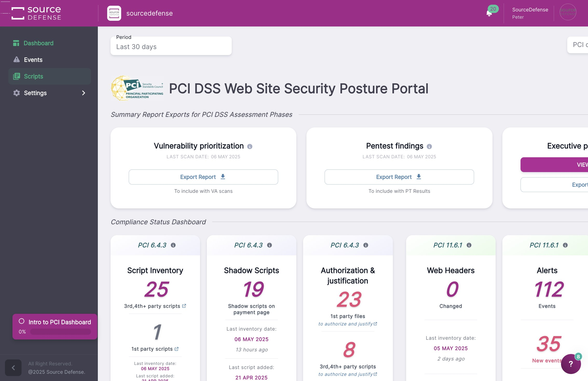
Task: Click the Settings gear icon
Action: (x=17, y=93)
